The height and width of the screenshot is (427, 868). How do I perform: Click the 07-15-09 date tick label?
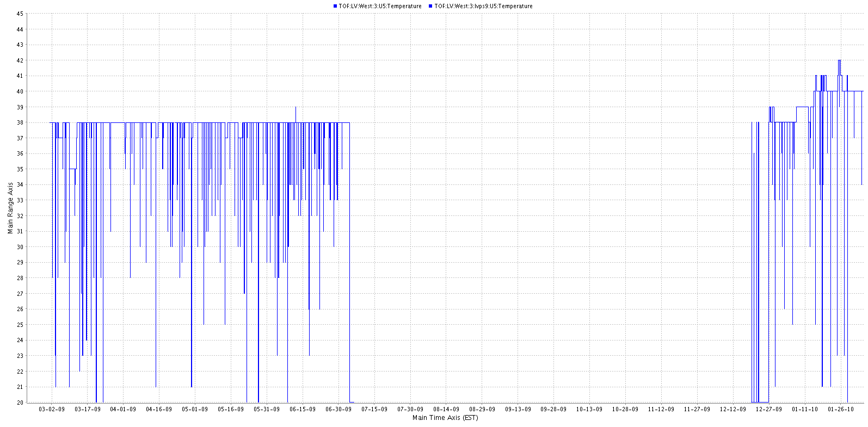[x=374, y=409]
